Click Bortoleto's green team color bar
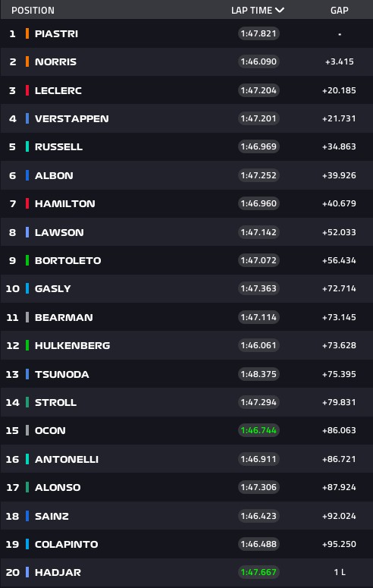373x588 pixels. [27, 260]
